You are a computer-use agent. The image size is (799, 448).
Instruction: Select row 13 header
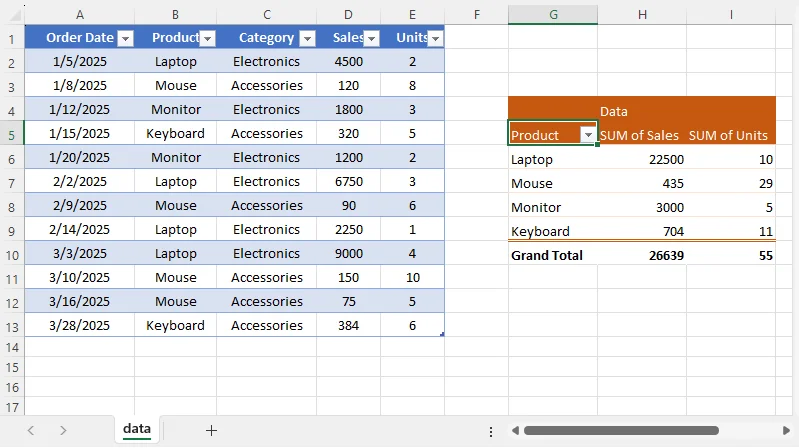click(x=12, y=326)
